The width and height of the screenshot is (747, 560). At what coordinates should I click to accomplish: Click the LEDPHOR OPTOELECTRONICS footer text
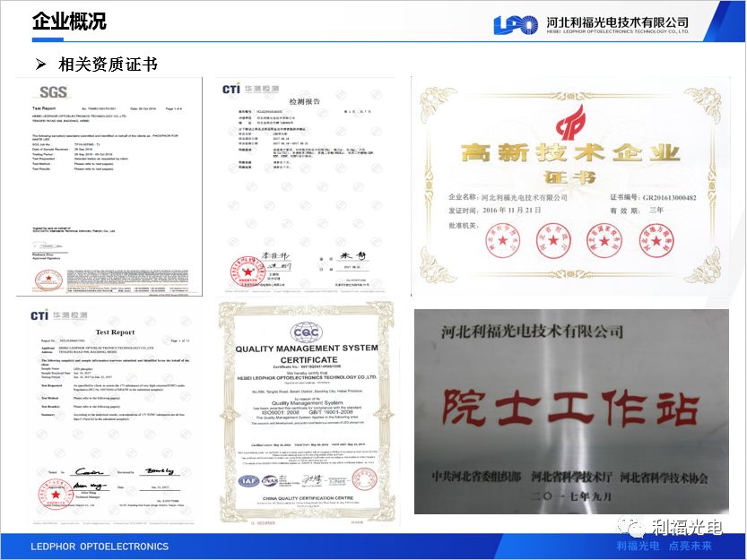coord(100,547)
